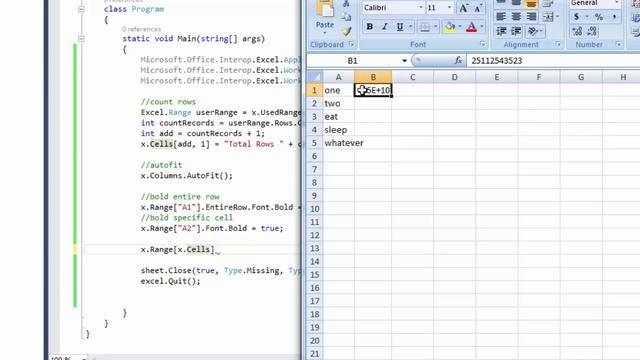Image resolution: width=640 pixels, height=360 pixels.
Task: Select row 12 header
Action: 314,235
